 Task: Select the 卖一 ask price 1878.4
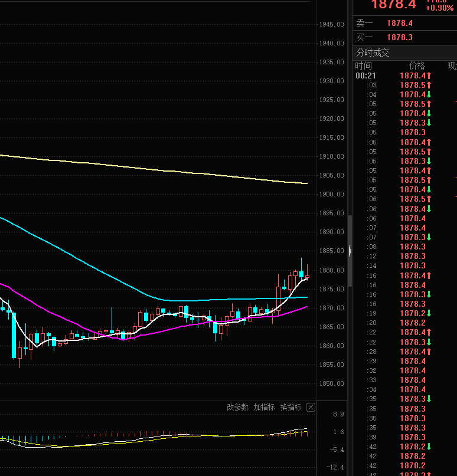pos(400,23)
